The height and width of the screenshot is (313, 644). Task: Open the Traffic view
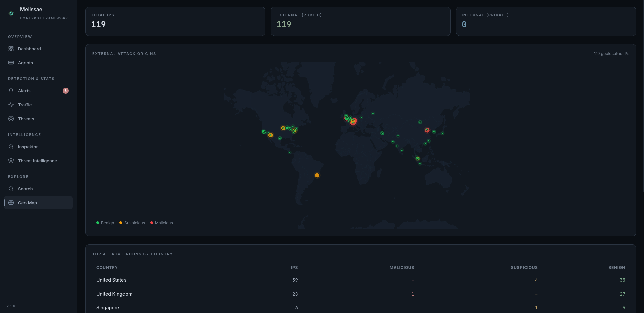click(38, 105)
